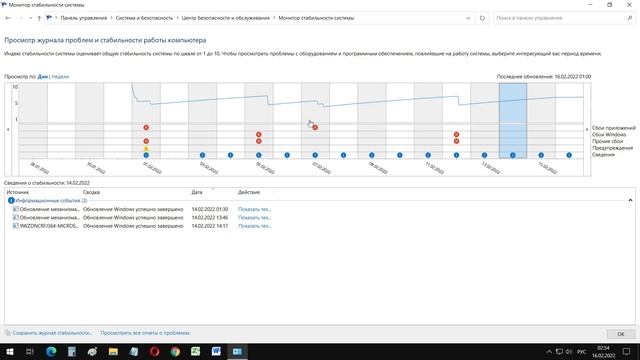Image resolution: width=640 pixels, height=360 pixels.
Task: Select the 12.02.2022 information marker
Action: [x=456, y=155]
